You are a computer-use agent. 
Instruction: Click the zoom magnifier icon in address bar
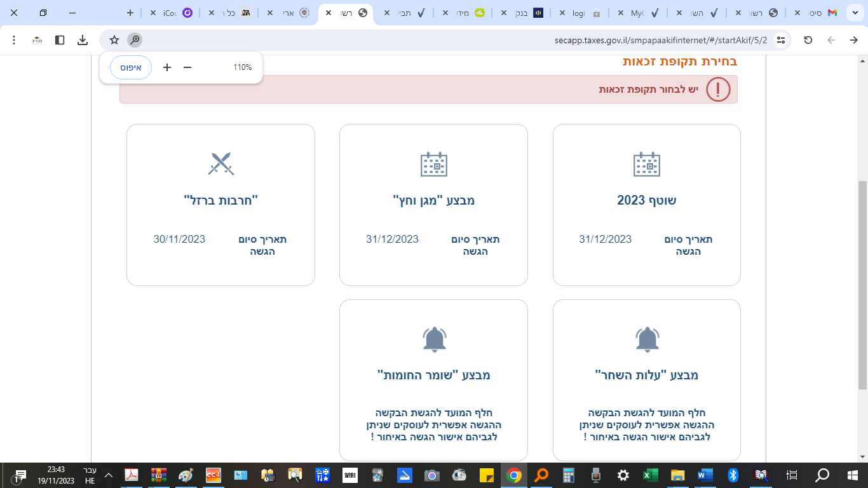[135, 40]
